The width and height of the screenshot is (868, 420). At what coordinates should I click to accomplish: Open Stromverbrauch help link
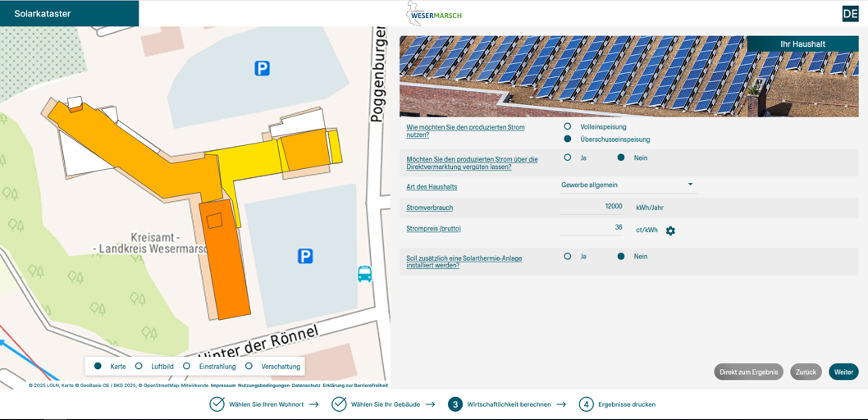point(430,208)
